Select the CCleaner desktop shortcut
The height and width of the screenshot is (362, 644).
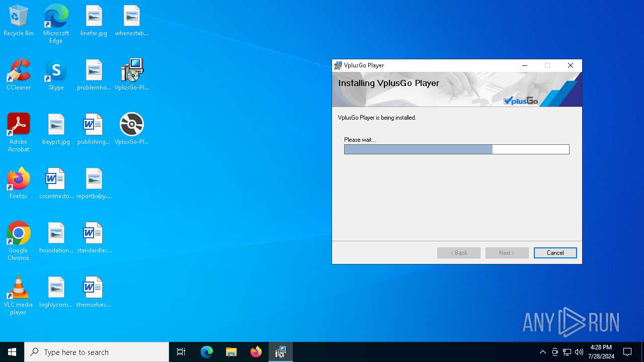point(19,75)
